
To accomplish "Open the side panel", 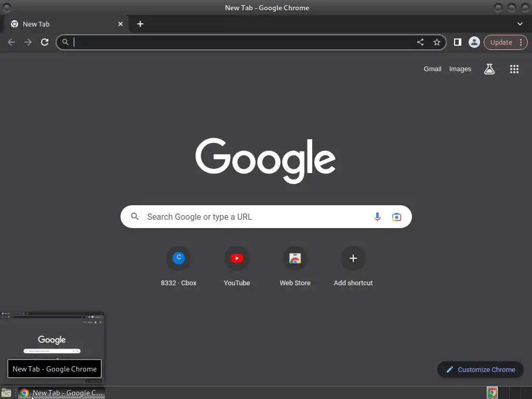I will (x=457, y=42).
